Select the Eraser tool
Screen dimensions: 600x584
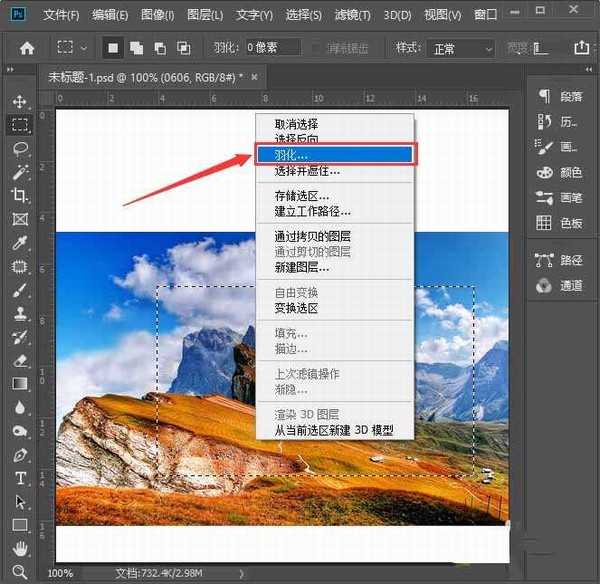pyautogui.click(x=20, y=360)
